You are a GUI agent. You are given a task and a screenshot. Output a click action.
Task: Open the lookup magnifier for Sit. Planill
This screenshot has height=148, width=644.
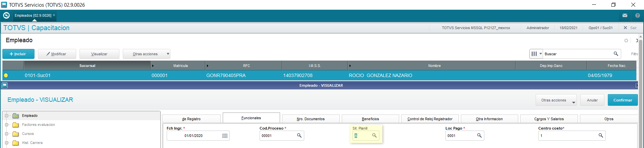coord(374,135)
